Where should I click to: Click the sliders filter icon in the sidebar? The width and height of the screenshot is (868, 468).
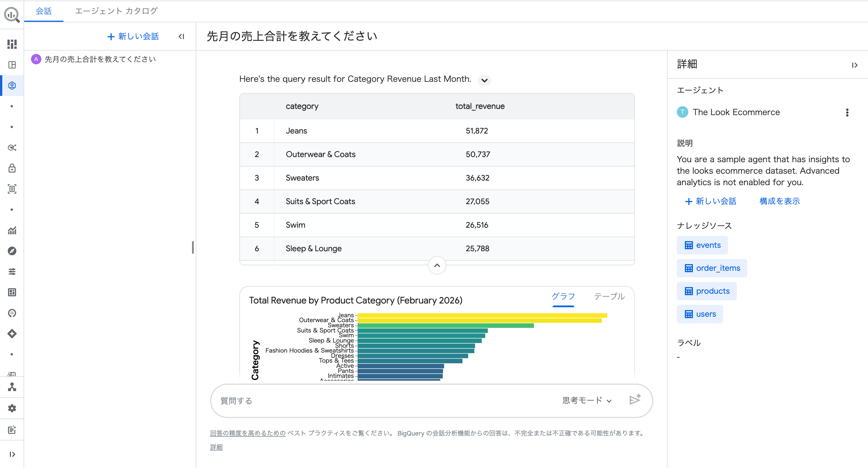click(12, 272)
